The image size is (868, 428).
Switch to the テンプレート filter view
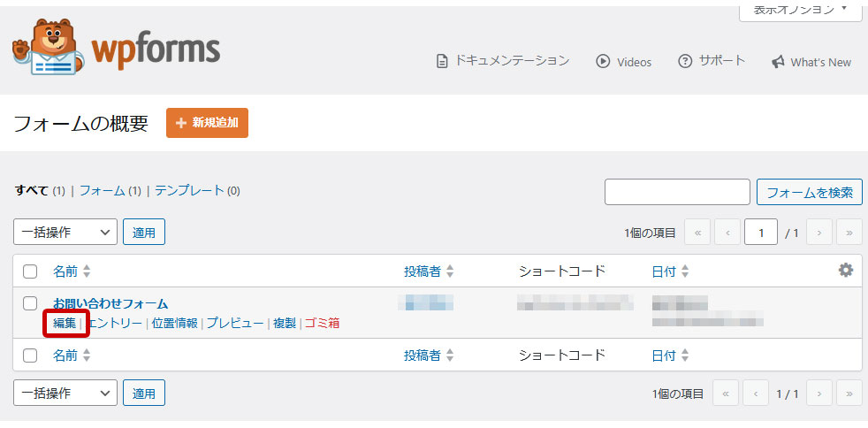189,190
